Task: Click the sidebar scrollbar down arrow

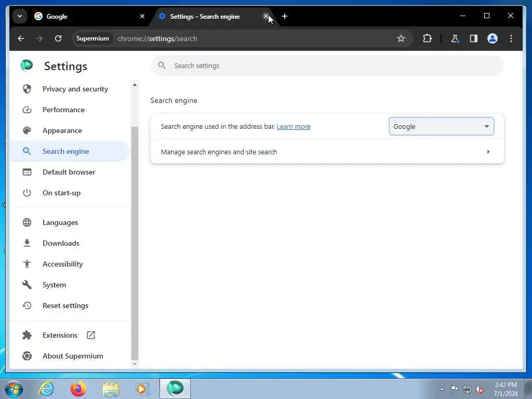Action: (x=135, y=364)
